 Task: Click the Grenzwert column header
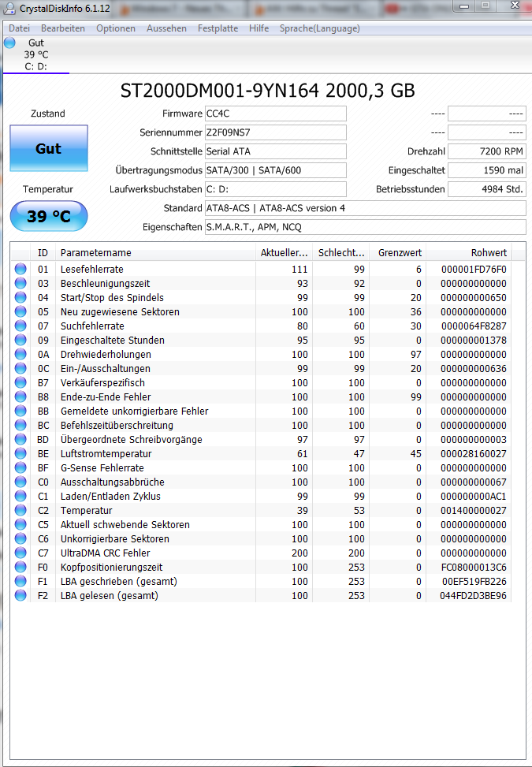[x=398, y=252]
